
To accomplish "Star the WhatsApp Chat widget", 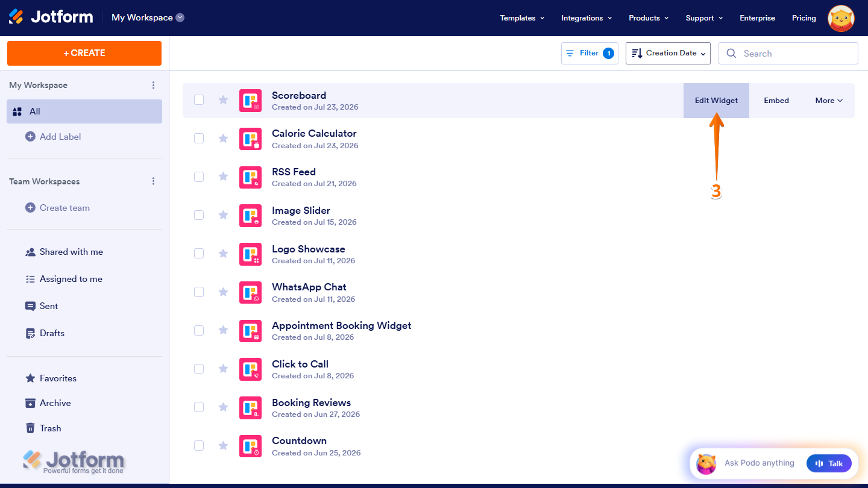I will tap(223, 292).
